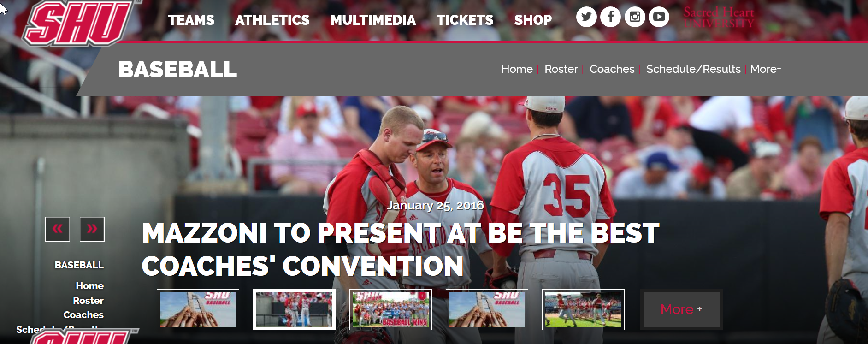Select SHOP in the top navigation

pyautogui.click(x=533, y=20)
